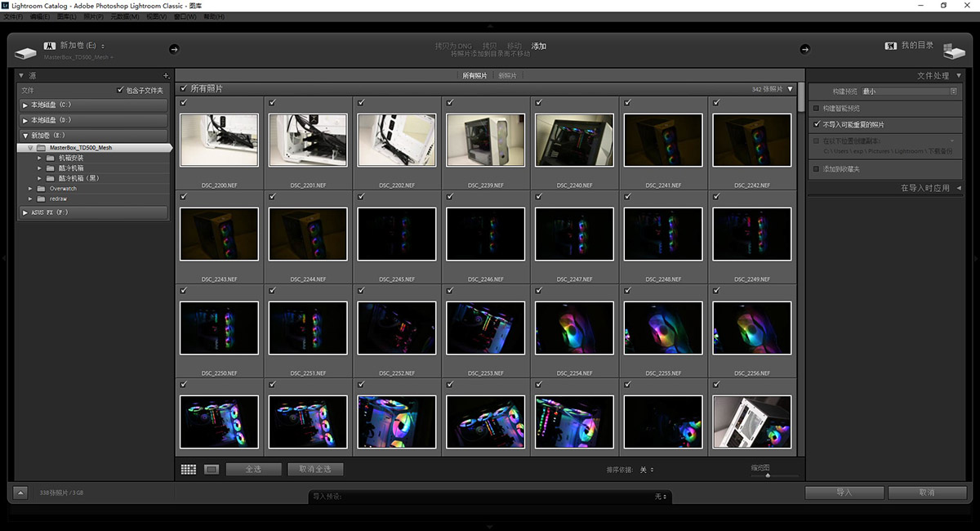
Task: Click the 机箱安装 folder icon
Action: click(x=51, y=158)
